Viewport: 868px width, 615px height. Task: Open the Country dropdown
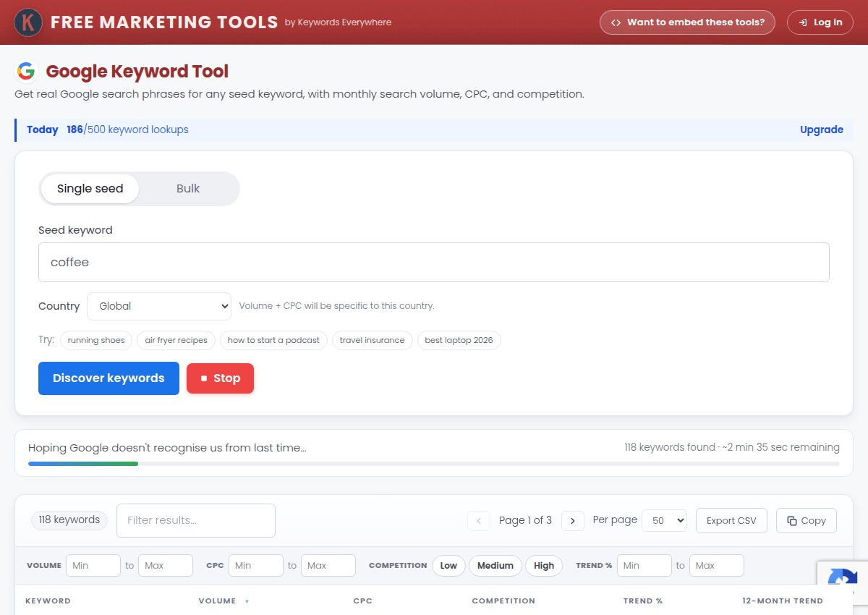159,306
